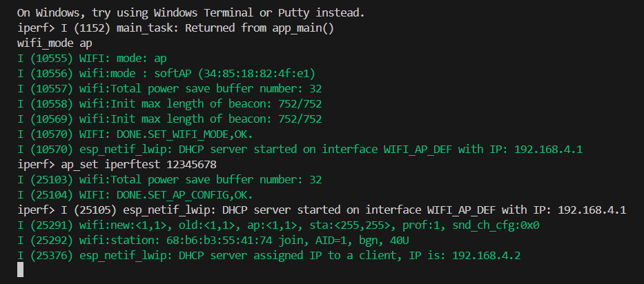Click the first 'iperf>' prompt at the top
The image size is (644, 284).
pos(37,28)
